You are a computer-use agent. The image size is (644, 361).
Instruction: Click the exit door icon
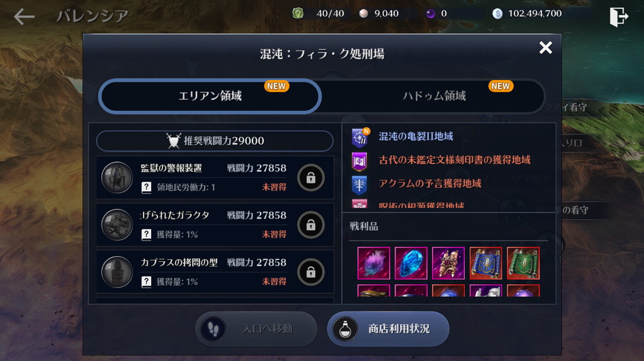pos(619,16)
